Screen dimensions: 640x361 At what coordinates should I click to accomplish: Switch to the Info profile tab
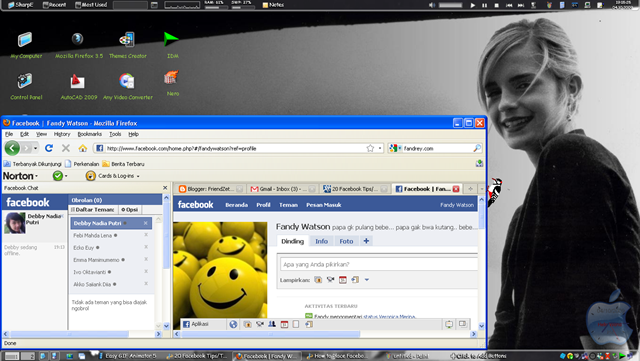(x=321, y=241)
